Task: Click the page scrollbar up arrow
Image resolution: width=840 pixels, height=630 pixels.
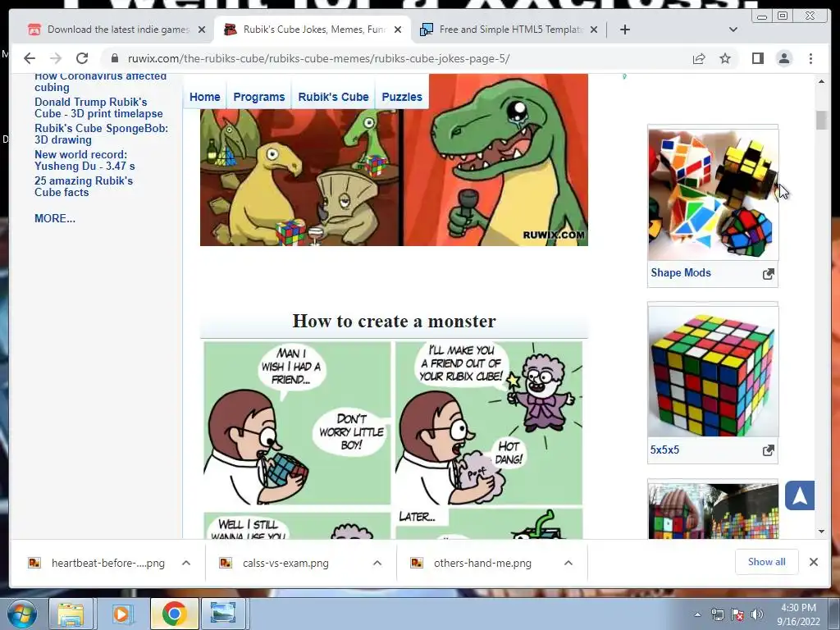Action: coord(821,81)
